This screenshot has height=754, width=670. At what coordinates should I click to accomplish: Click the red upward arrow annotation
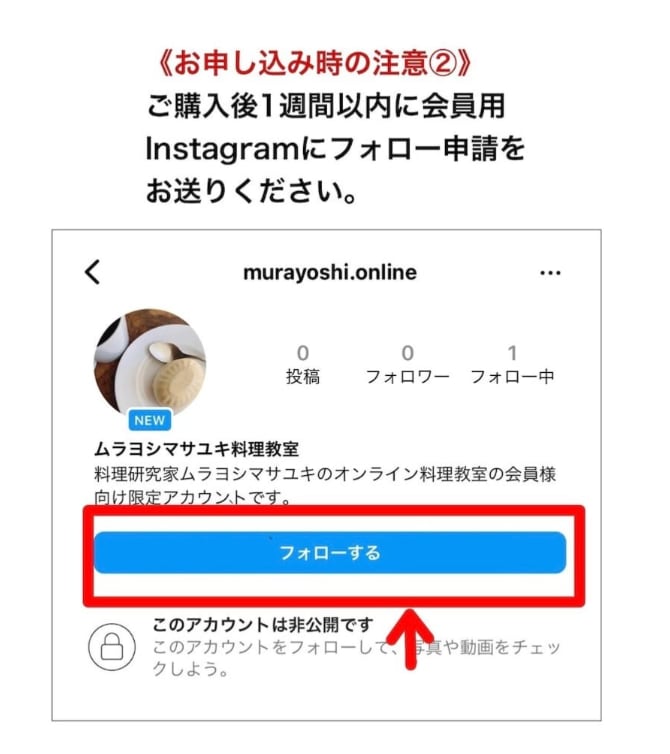pos(410,639)
